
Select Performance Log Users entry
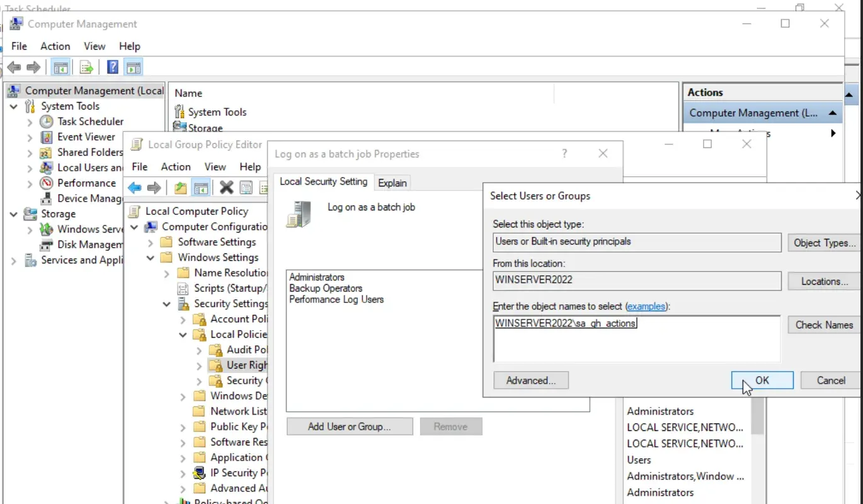tap(336, 299)
